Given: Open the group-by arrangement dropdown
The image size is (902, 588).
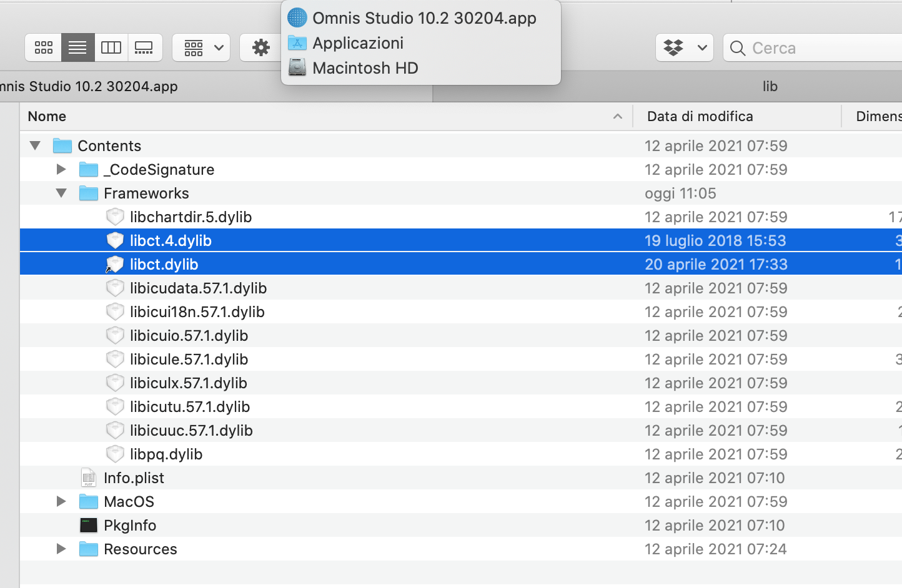Looking at the screenshot, I should (x=201, y=47).
